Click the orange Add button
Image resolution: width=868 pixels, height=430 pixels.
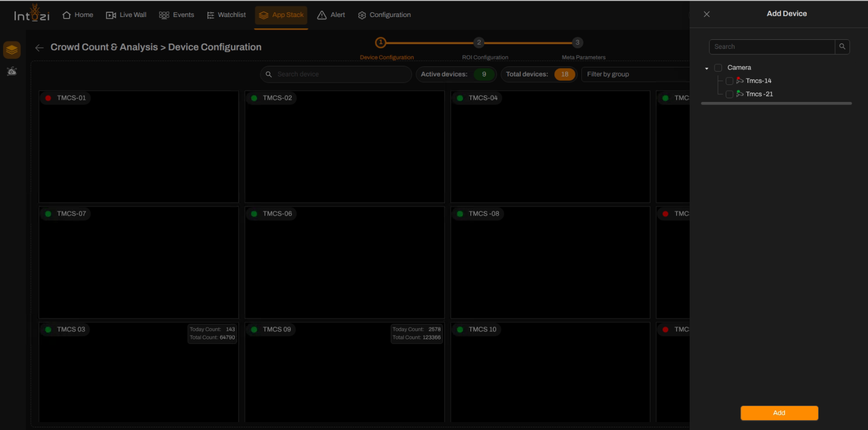(779, 413)
